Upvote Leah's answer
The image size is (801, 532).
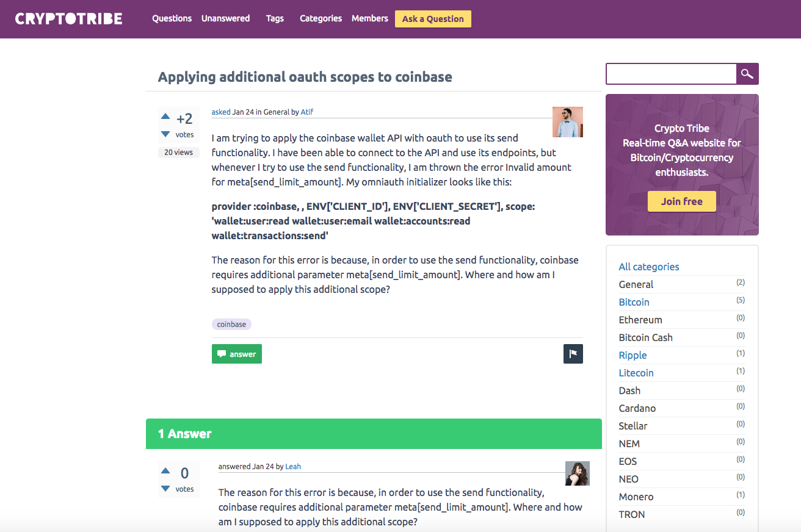click(x=165, y=470)
